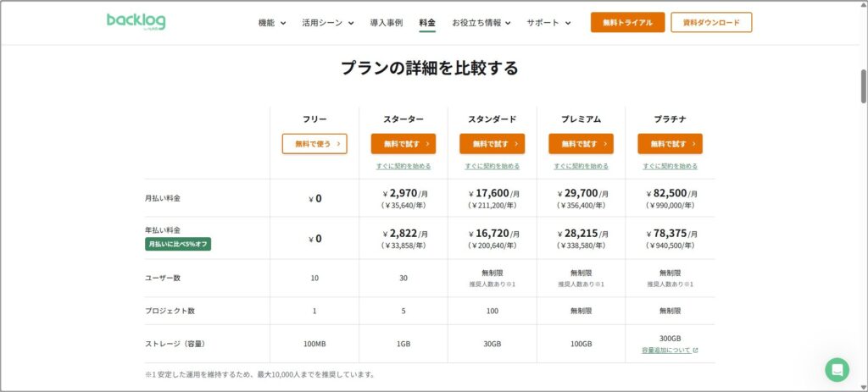Click the vertical page scrollbar
The width and height of the screenshot is (868, 392).
pos(863,85)
